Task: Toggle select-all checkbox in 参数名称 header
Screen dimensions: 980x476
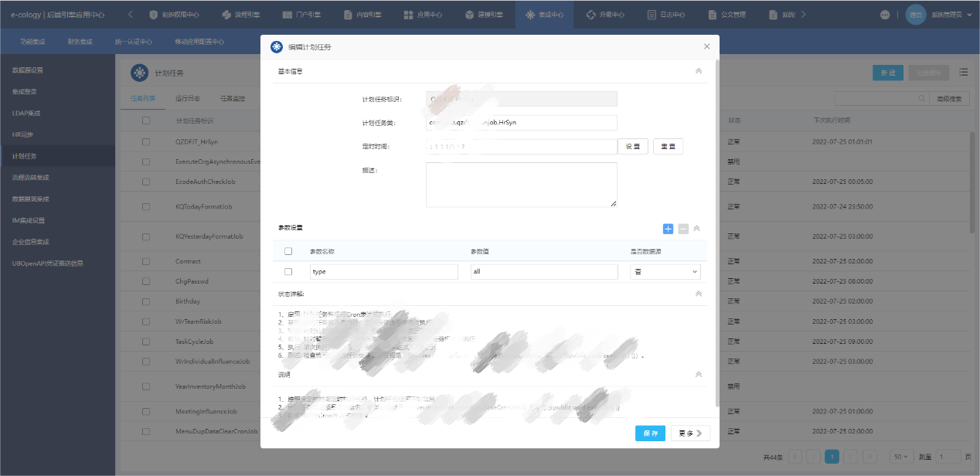Action: coord(288,251)
